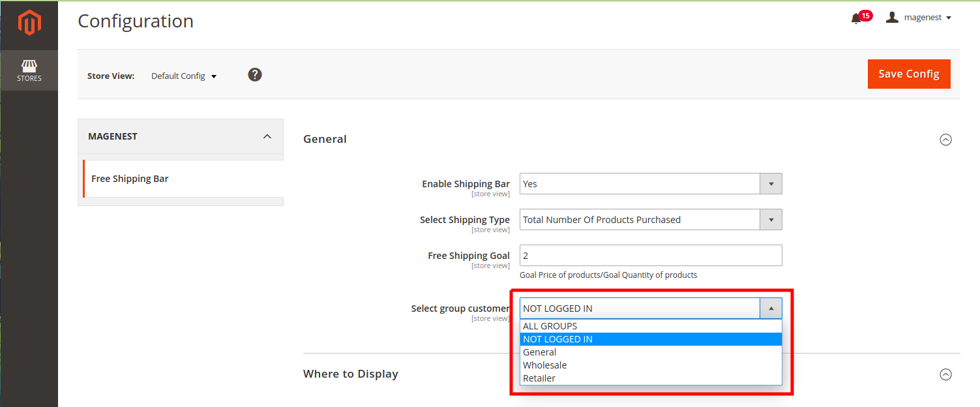
Task: Open the Select Shipping Type dropdown
Action: 650,220
